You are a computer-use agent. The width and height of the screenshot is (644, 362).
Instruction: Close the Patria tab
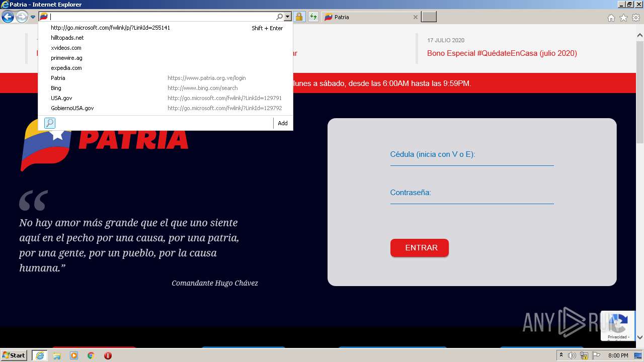click(x=415, y=17)
